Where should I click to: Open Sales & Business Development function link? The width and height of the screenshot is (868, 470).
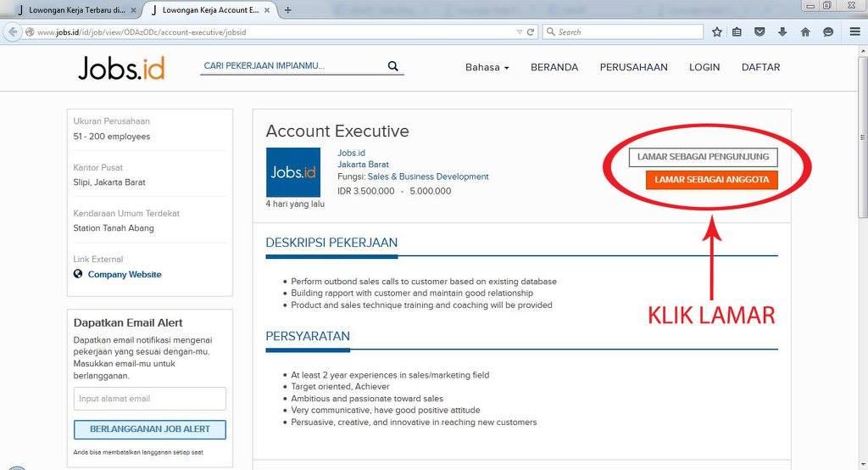tap(428, 176)
